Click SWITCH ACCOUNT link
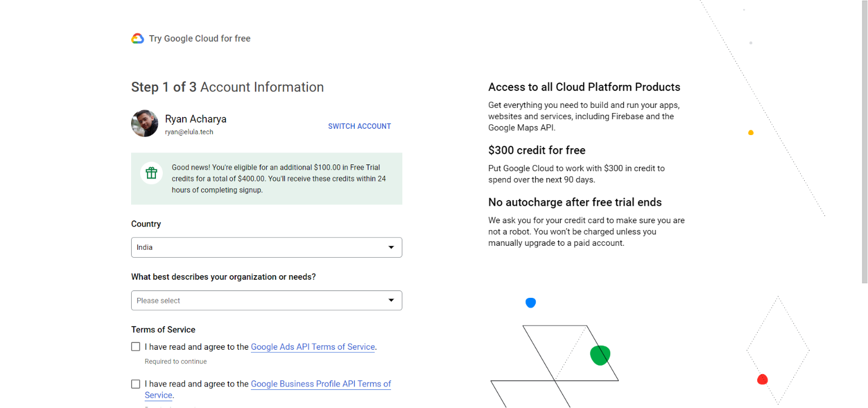The height and width of the screenshot is (408, 868). point(359,126)
